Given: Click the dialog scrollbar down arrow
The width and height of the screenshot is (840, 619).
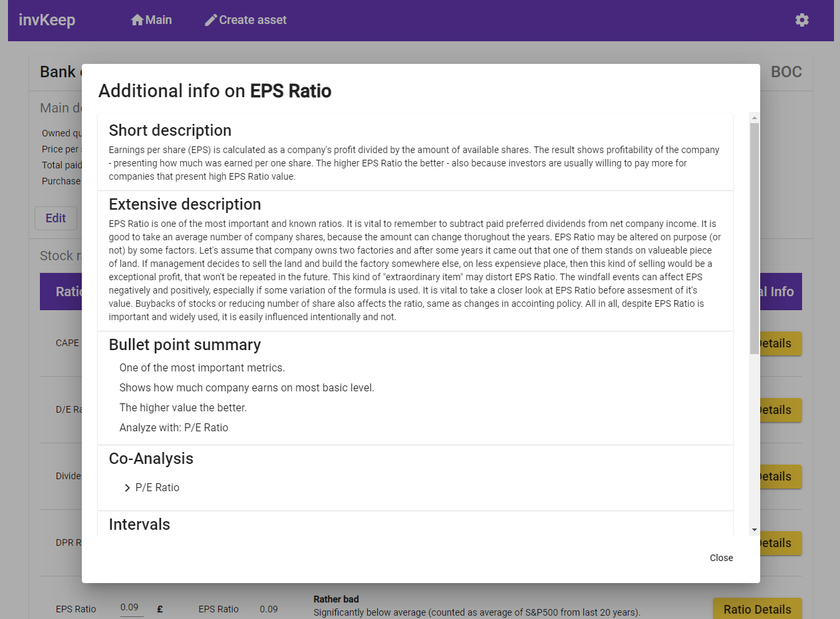Looking at the screenshot, I should pyautogui.click(x=754, y=530).
